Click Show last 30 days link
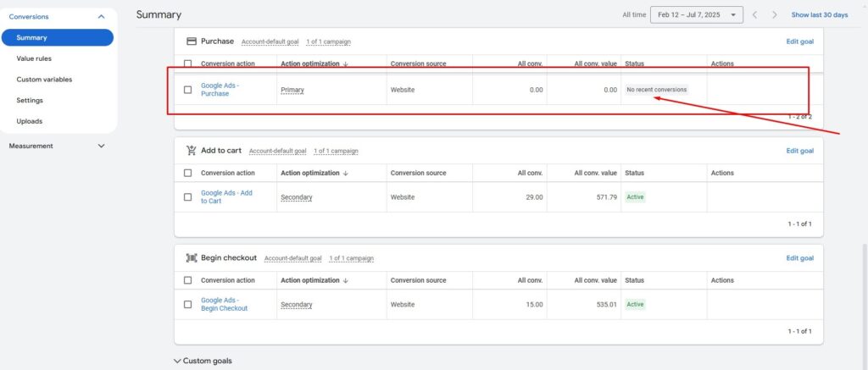The image size is (868, 370). 819,15
